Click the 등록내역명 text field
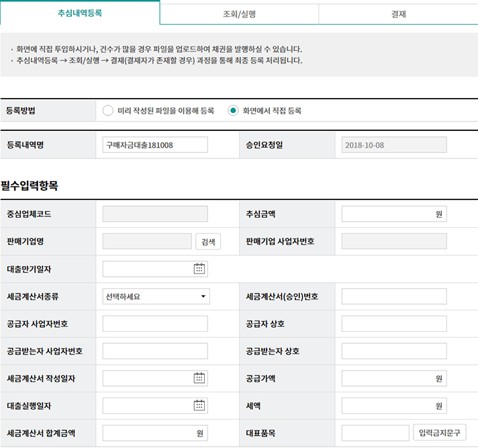The height and width of the screenshot is (448, 478). pos(155,145)
